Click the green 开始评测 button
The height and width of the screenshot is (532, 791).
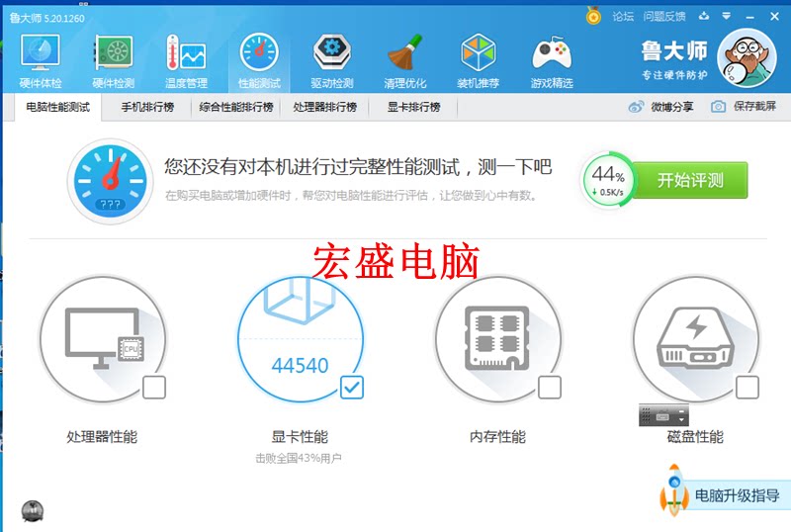[690, 180]
